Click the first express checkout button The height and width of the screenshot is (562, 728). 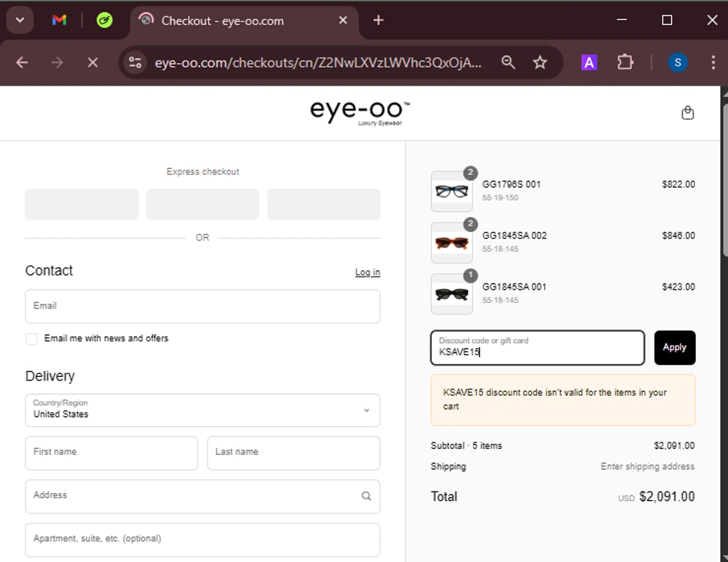point(82,204)
